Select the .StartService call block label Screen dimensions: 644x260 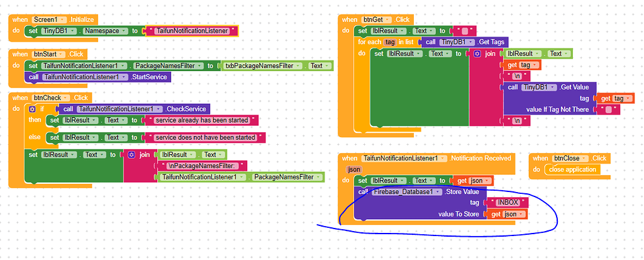click(x=148, y=77)
